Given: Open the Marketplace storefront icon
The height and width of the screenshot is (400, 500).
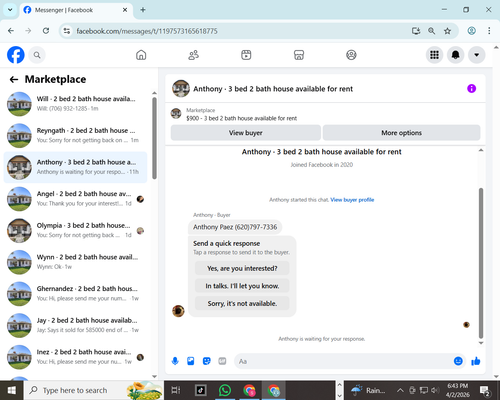Looking at the screenshot, I should [x=299, y=55].
